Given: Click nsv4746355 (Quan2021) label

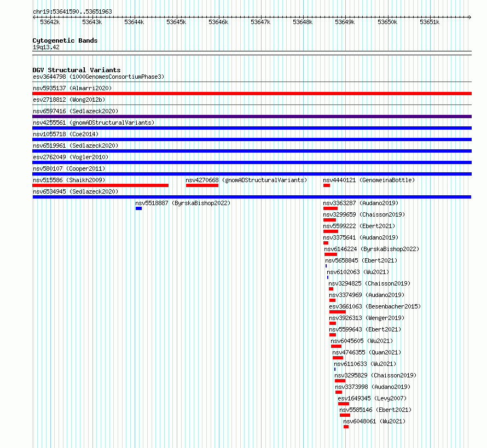Looking at the screenshot, I should click(x=367, y=352).
